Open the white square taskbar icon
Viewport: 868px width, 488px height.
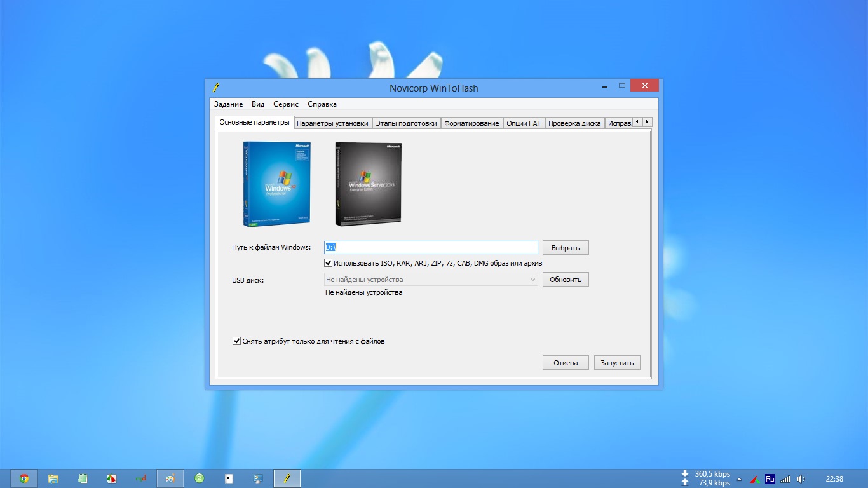[229, 478]
